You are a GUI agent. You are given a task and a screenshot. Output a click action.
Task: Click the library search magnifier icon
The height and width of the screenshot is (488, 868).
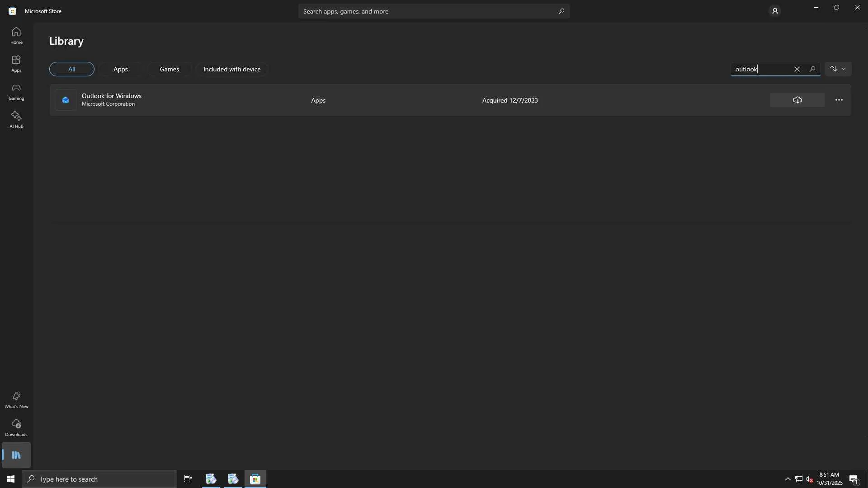[812, 69]
